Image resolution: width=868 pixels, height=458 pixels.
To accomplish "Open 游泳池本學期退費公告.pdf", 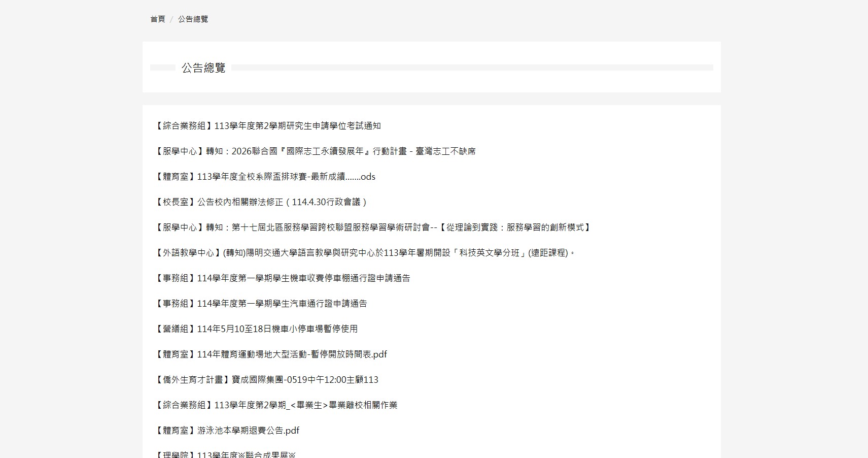I will click(x=227, y=431).
